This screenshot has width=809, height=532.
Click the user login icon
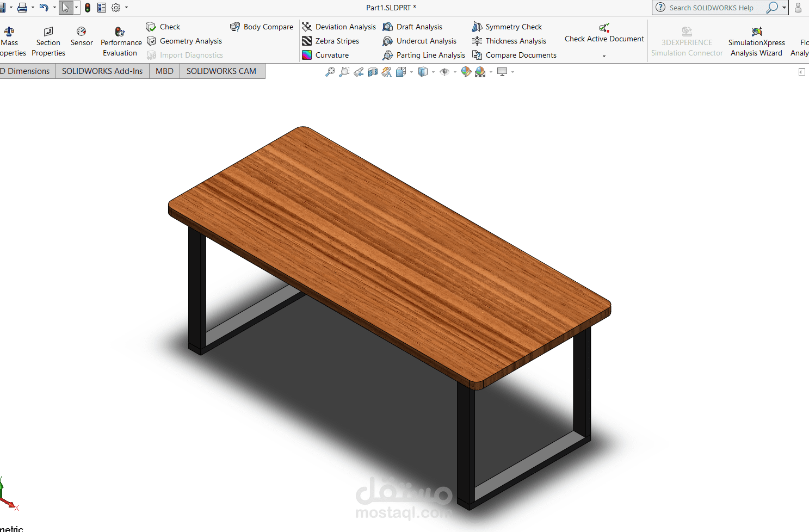[x=798, y=8]
